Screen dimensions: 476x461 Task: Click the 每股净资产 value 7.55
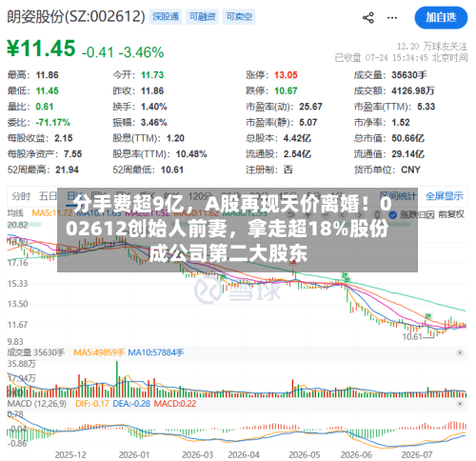72,154
